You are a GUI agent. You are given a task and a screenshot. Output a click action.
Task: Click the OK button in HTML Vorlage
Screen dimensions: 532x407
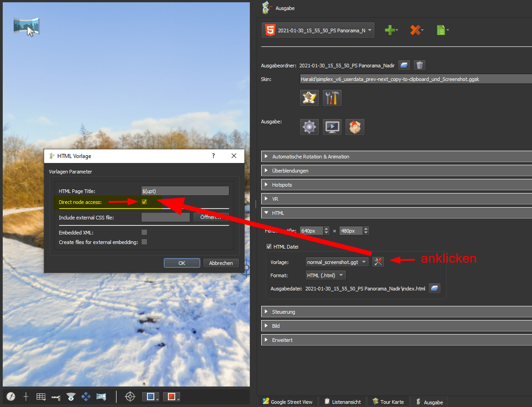(182, 263)
